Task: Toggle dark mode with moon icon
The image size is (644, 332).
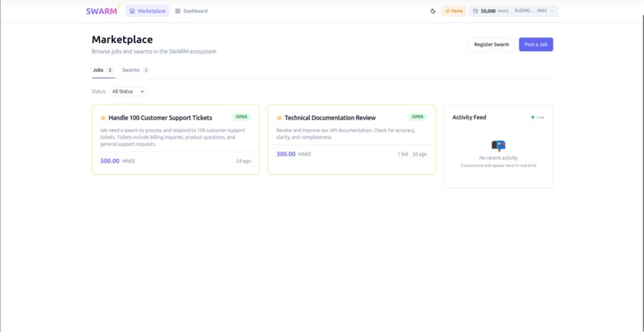Action: click(x=433, y=11)
